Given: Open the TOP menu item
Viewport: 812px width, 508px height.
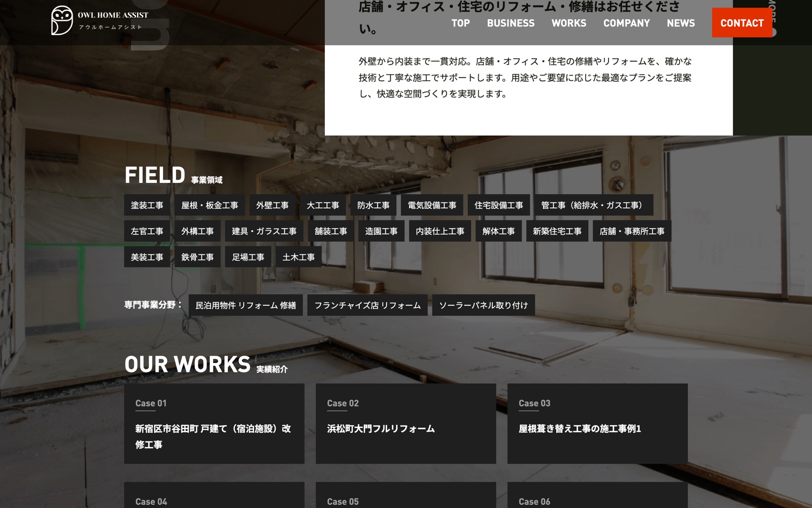Looking at the screenshot, I should coord(461,23).
